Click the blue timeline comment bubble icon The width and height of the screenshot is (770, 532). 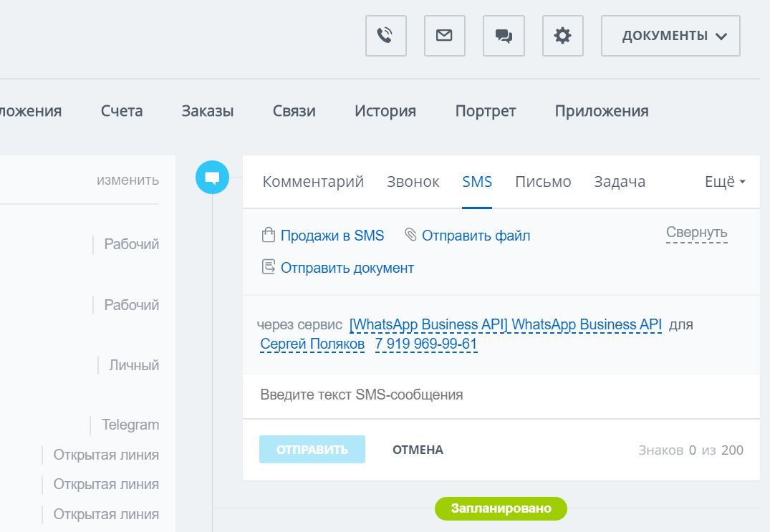click(x=212, y=177)
